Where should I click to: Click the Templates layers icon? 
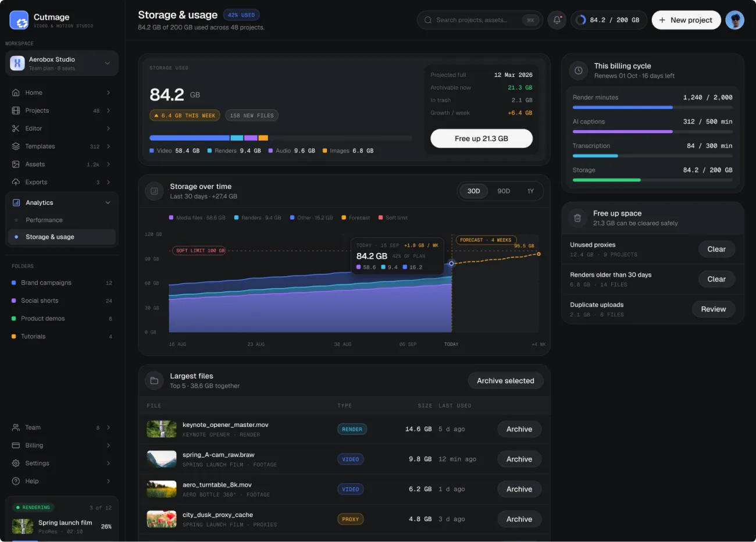pyautogui.click(x=16, y=147)
